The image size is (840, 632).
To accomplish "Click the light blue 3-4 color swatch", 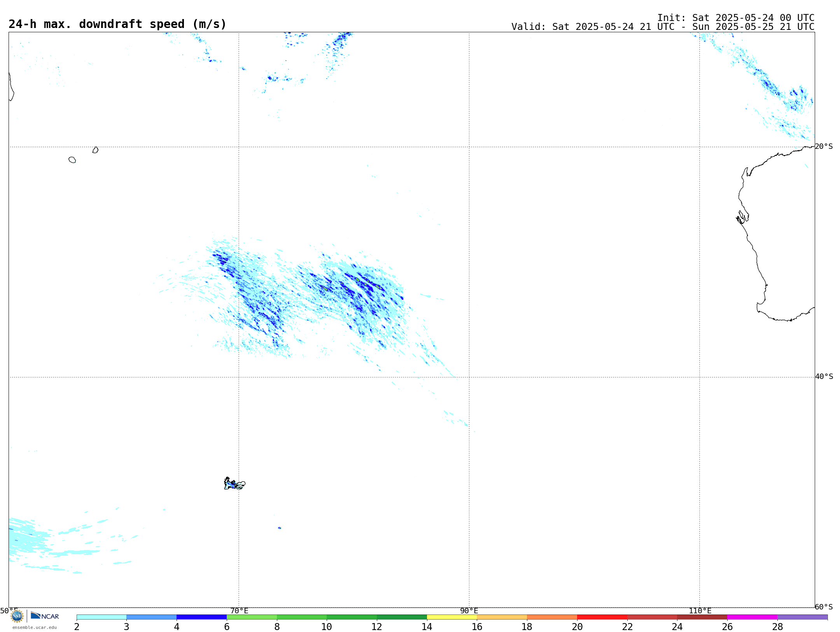I will pos(152,617).
